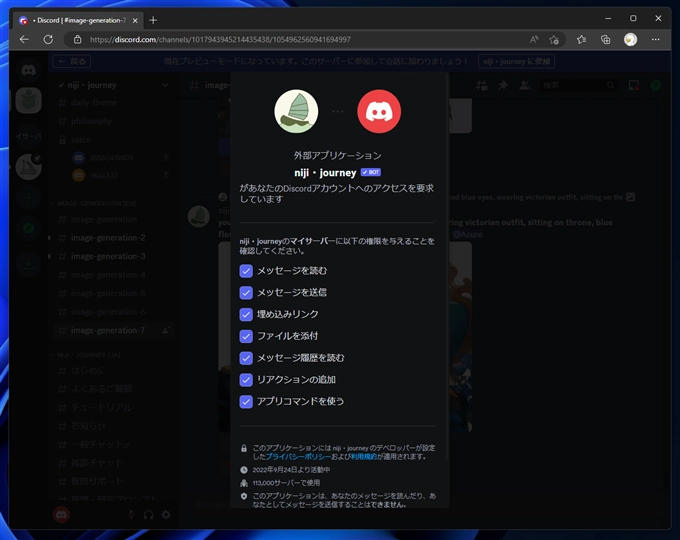Viewport: 680px width, 540px height.
Task: Open the プライバシーポリシー link
Action: pyautogui.click(x=298, y=457)
